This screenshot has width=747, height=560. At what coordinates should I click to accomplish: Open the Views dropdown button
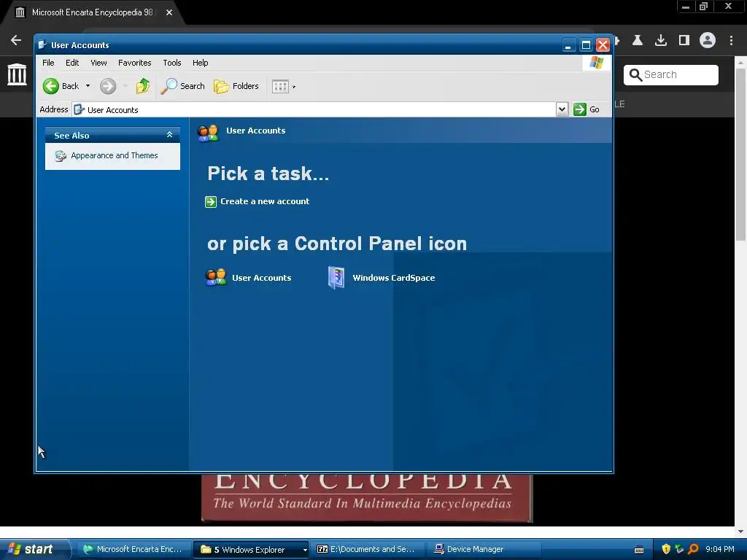click(284, 86)
